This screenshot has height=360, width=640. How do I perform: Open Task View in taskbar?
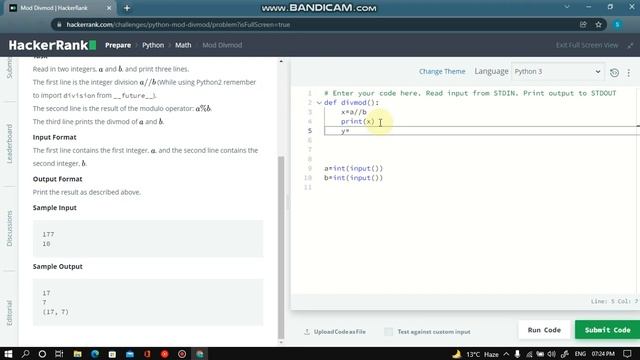[x=59, y=354]
